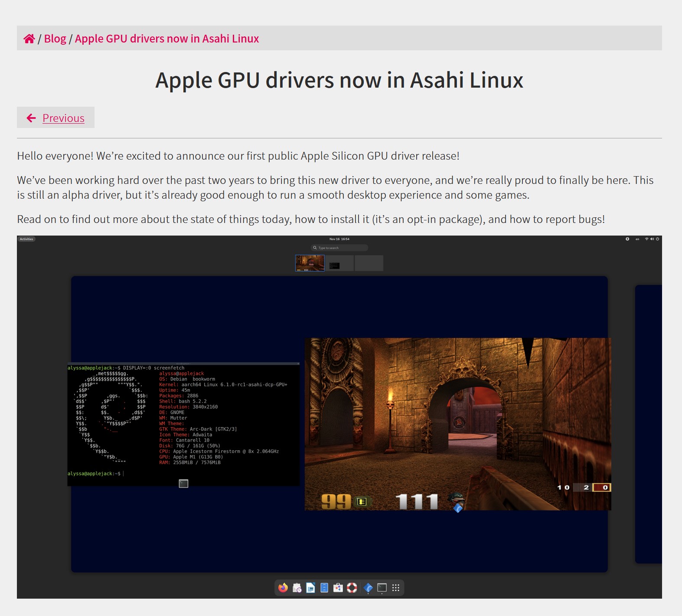Open the Nov 16 16:54 clock menu
Screen dimensions: 682x616
[339, 239]
